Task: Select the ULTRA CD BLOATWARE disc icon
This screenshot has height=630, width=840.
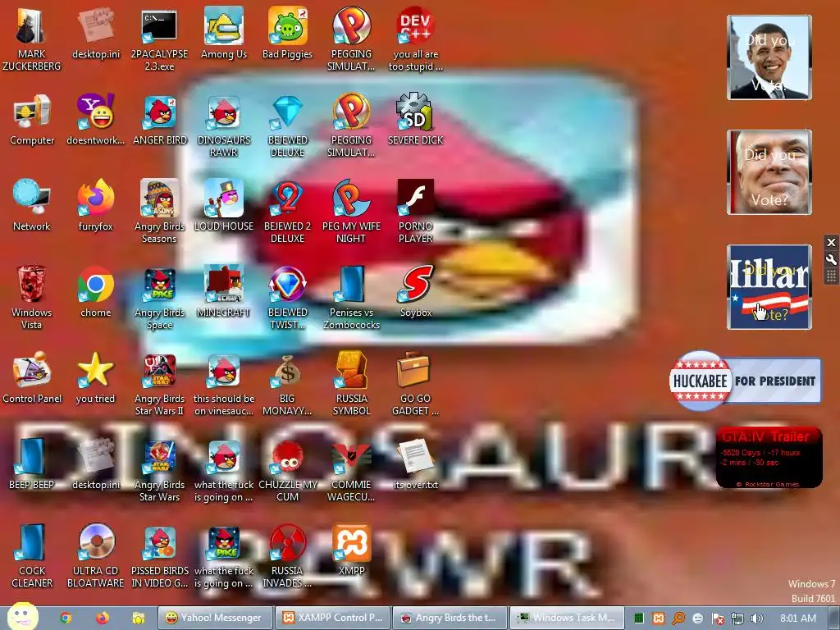Action: click(95, 556)
